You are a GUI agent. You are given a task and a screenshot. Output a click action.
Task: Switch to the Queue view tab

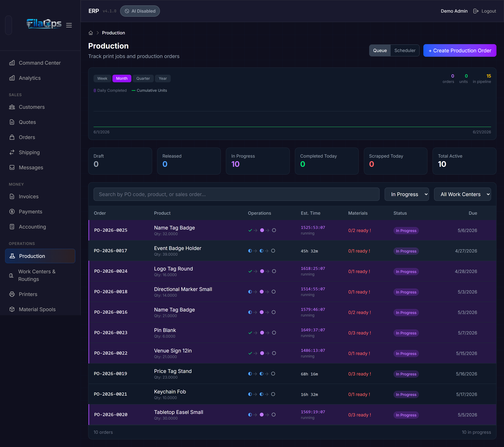(x=380, y=51)
